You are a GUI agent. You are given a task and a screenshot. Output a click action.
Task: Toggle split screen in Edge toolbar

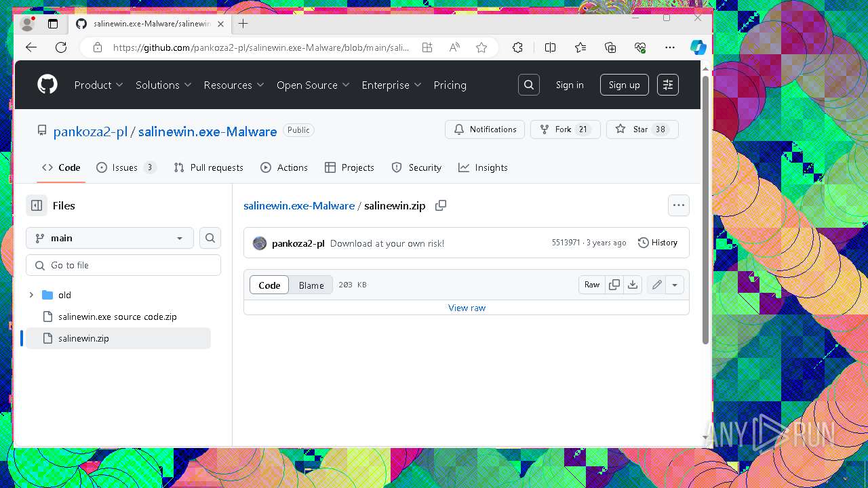tap(550, 47)
